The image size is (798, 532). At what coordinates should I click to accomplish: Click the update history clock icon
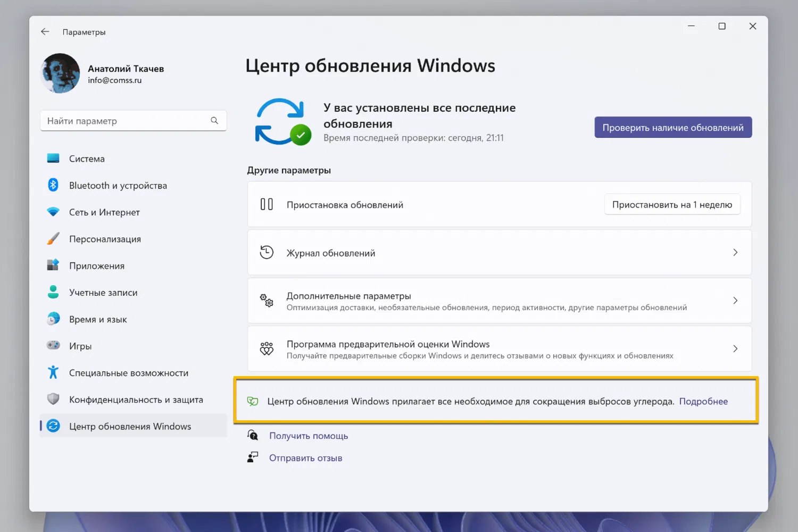coord(267,253)
